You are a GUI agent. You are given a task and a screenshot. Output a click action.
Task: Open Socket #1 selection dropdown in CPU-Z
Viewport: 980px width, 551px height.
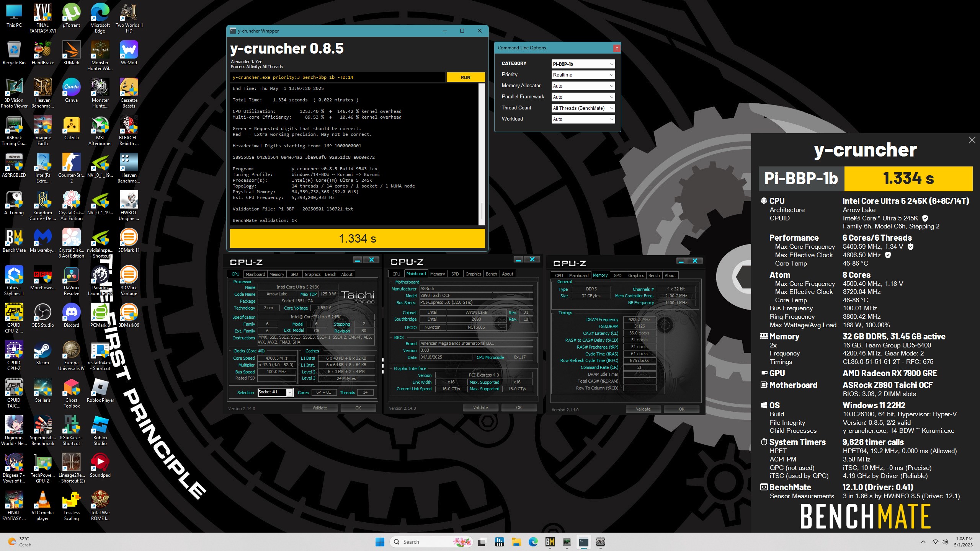276,392
